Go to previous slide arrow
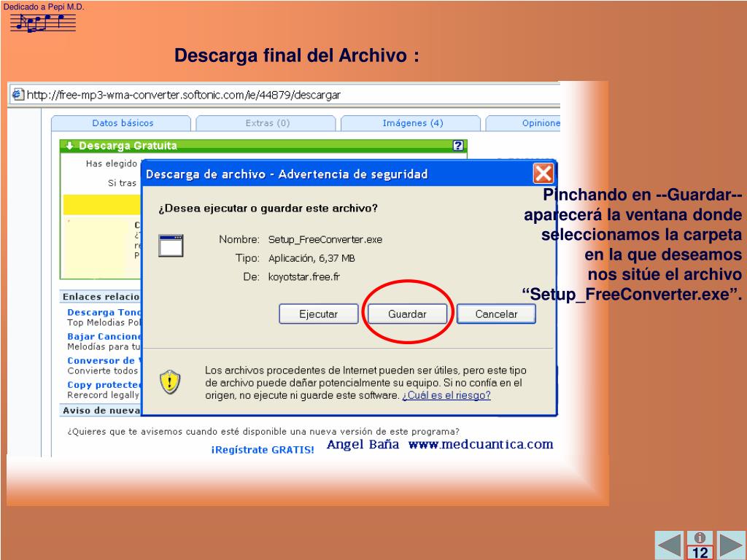This screenshot has height=560, width=747. point(670,545)
